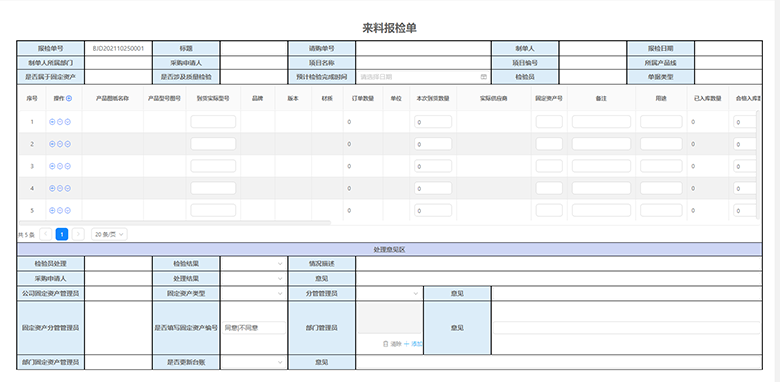Image resolution: width=780 pixels, height=382 pixels.
Task: Click the 到货实际型号 input in row 5
Action: coord(213,210)
